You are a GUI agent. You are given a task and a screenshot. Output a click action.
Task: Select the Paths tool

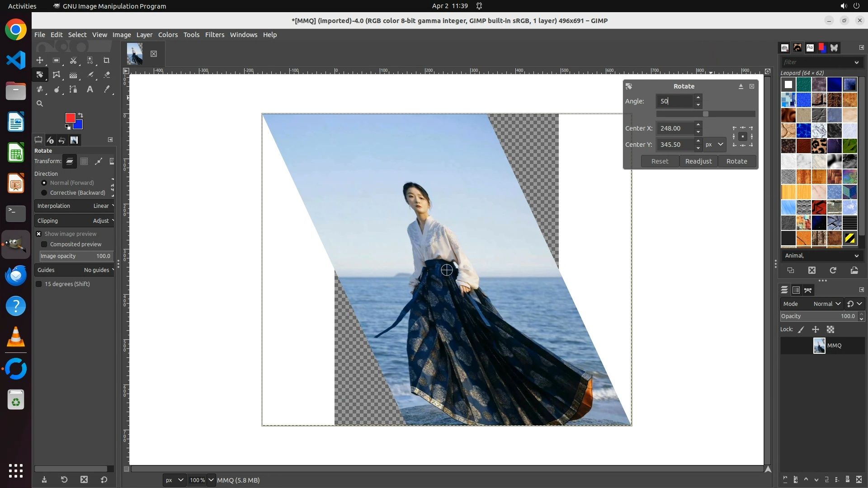73,89
